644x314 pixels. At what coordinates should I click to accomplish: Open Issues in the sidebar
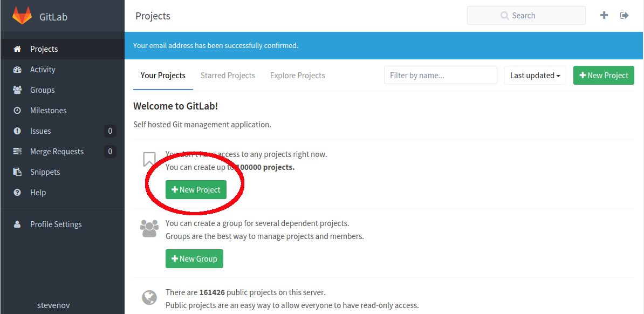pos(63,131)
